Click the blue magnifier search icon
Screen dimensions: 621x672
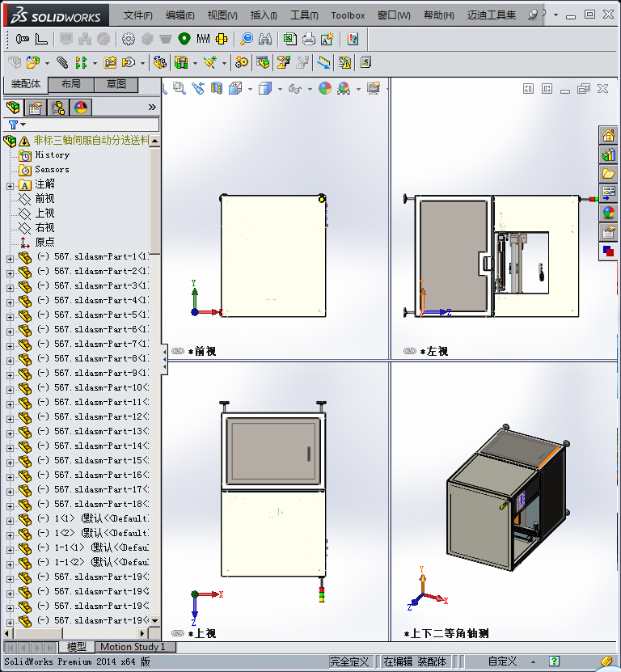click(247, 39)
